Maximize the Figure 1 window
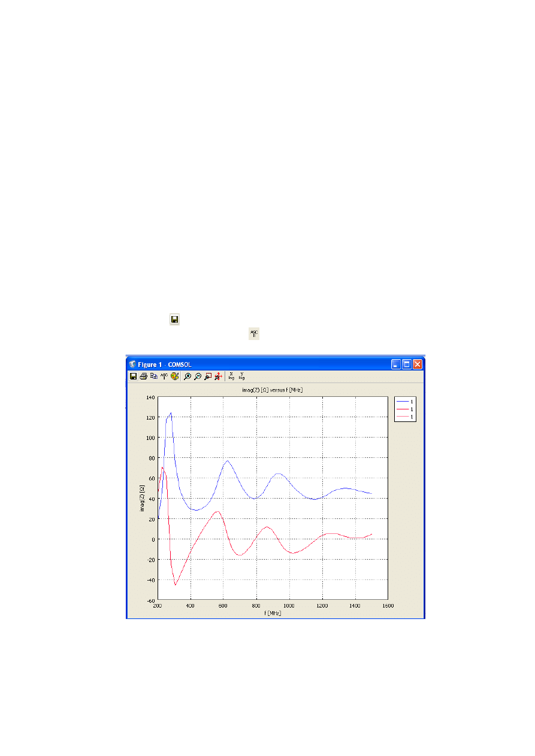The height and width of the screenshot is (756, 535). (x=407, y=364)
